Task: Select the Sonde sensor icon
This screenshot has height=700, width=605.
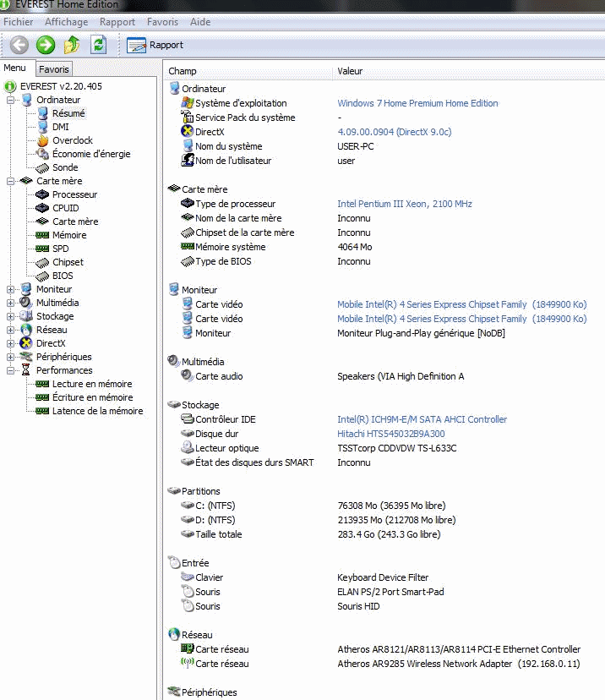Action: [x=42, y=168]
